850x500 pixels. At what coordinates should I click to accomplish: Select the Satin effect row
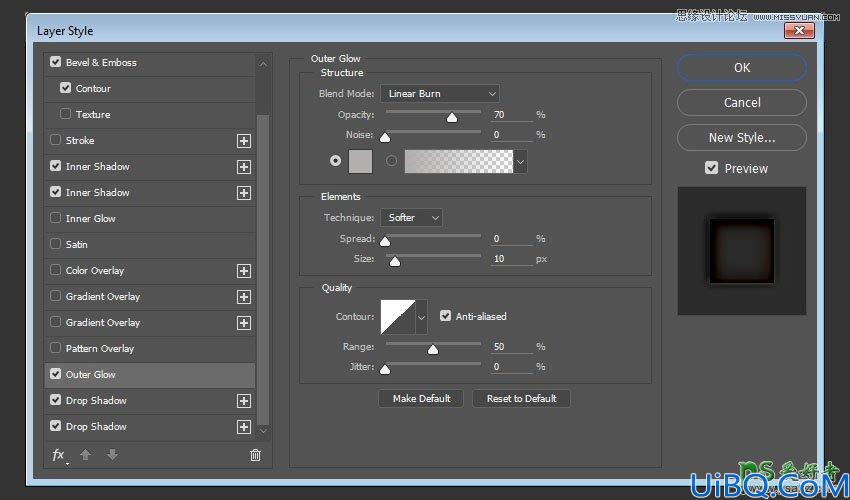click(x=150, y=245)
